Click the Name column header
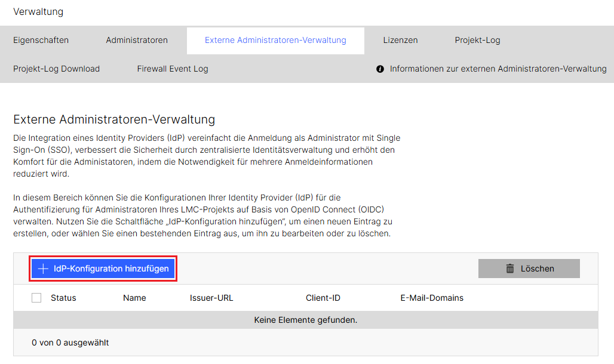614x364 pixels. (134, 297)
